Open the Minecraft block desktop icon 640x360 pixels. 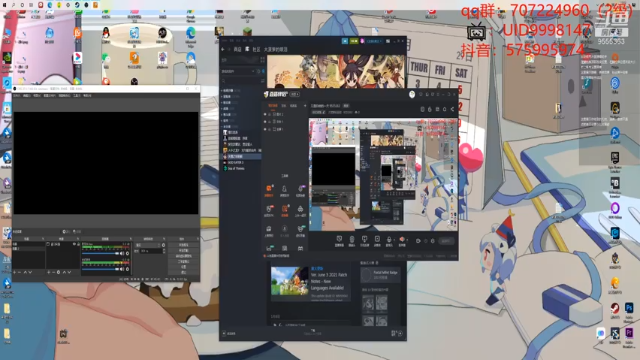click(247, 32)
